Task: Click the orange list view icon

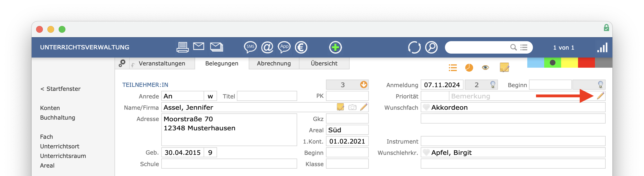Action: coord(453,68)
